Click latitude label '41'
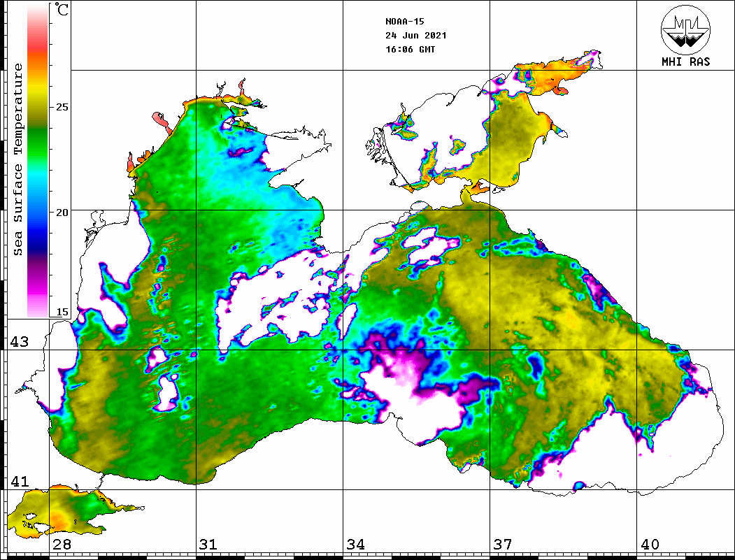The image size is (735, 560). [19, 482]
